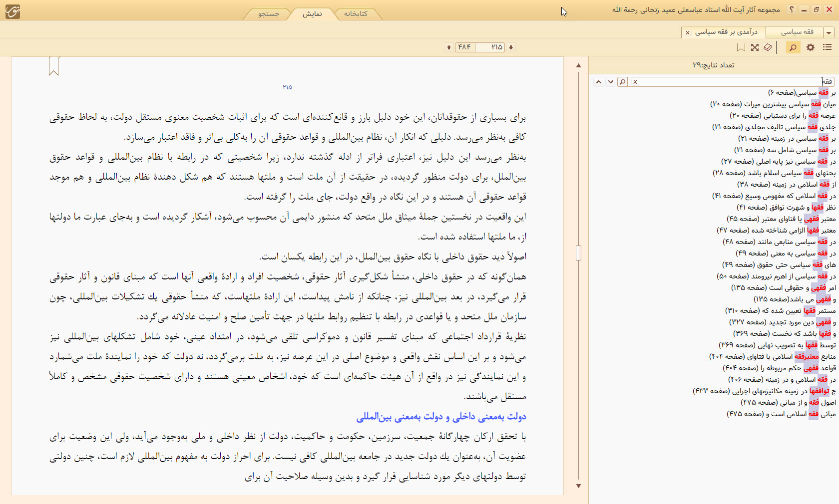839x504 pixels.
Task: Close the درآمدی بر فقه سیاسی tab
Action: pyautogui.click(x=688, y=32)
